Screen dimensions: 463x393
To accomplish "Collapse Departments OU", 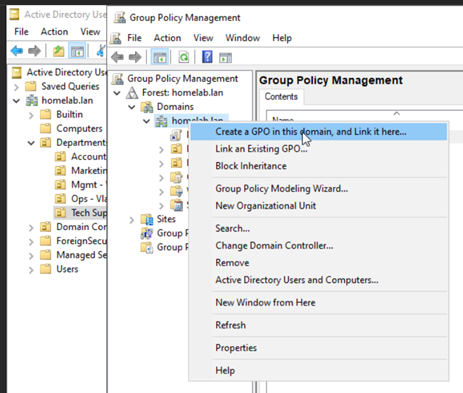I will coord(31,143).
